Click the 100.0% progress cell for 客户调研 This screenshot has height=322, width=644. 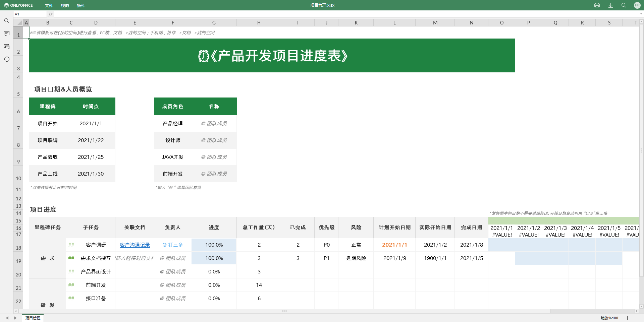[x=214, y=245]
